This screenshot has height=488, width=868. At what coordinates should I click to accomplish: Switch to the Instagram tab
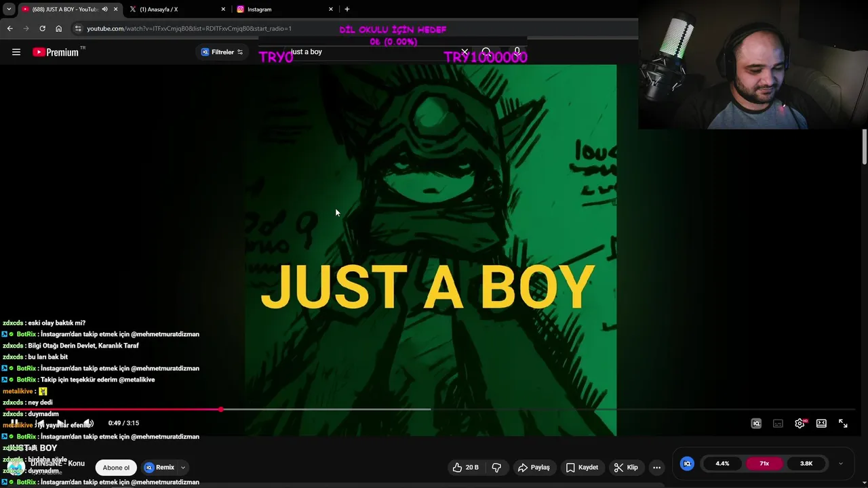[285, 9]
